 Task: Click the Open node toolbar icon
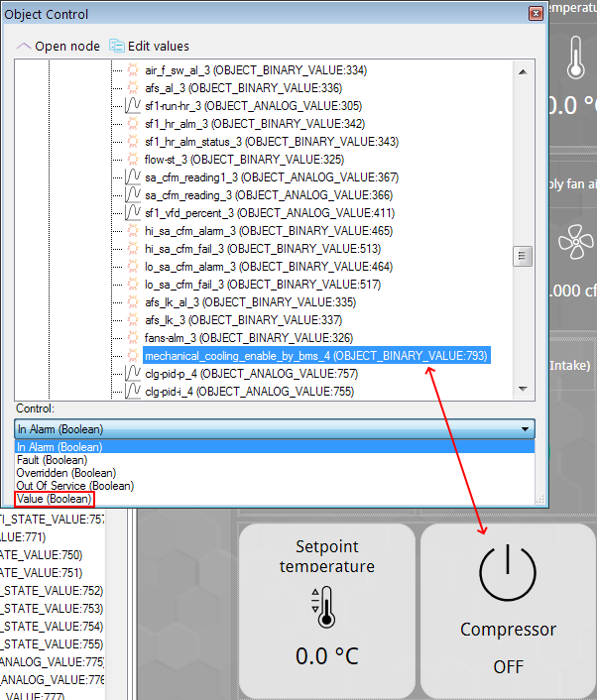pos(25,47)
